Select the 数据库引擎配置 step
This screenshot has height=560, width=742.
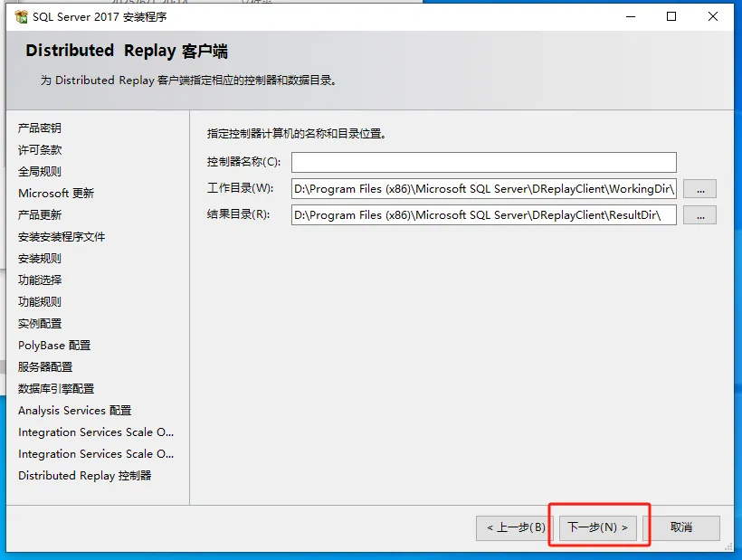click(x=56, y=389)
